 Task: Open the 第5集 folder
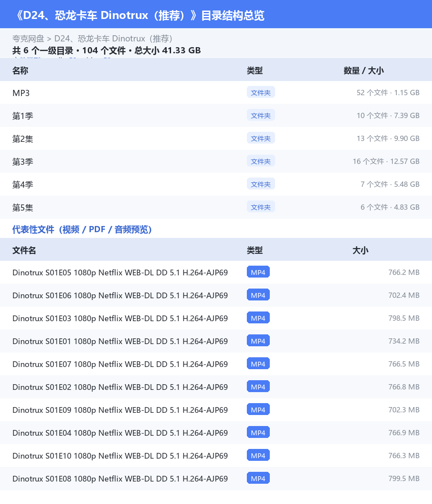click(x=216, y=208)
